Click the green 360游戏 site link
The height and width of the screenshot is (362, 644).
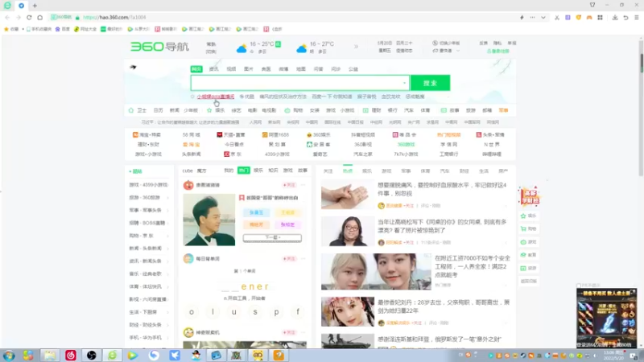tap(406, 145)
